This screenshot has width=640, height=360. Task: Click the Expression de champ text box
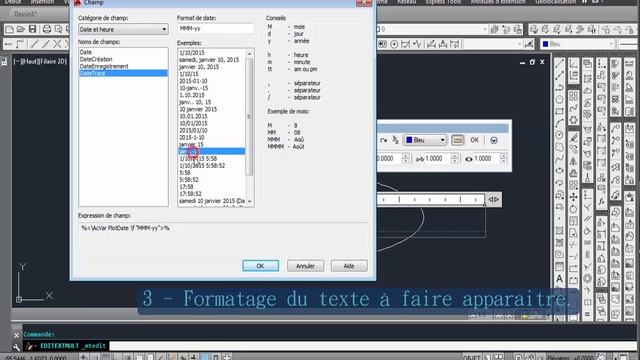click(x=223, y=238)
